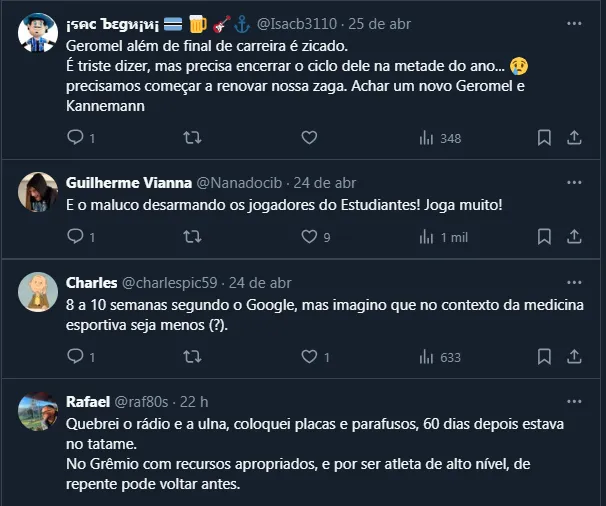View 633 views analytics on Charles's tweet
This screenshot has height=506, width=606.
(439, 357)
